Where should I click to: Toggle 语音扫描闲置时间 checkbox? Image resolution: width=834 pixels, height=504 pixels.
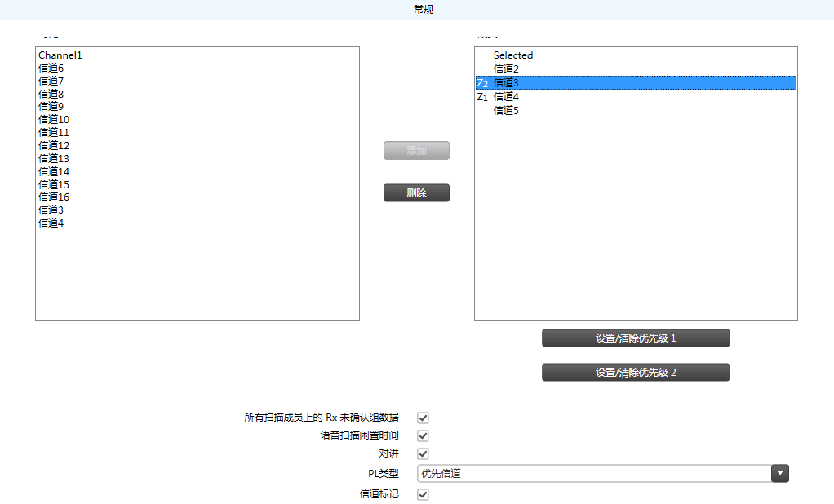(423, 436)
